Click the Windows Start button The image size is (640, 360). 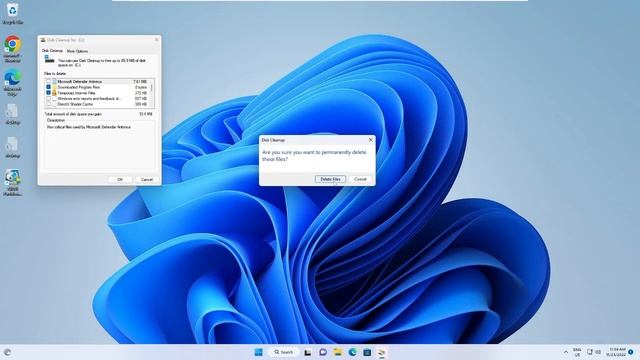(x=258, y=352)
